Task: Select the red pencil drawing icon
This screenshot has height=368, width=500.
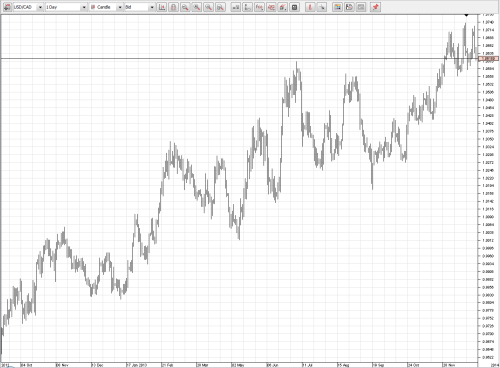Action: click(x=310, y=7)
